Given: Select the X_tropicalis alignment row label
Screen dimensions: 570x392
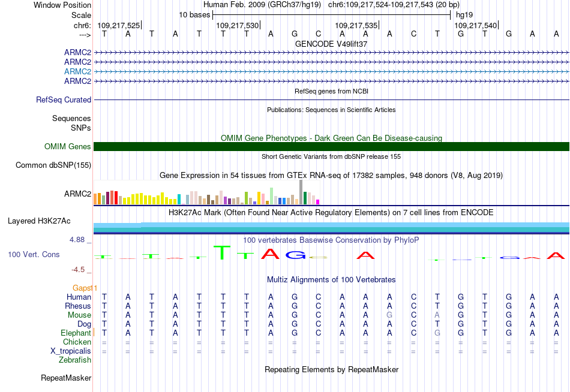Looking at the screenshot, I should pyautogui.click(x=71, y=351).
